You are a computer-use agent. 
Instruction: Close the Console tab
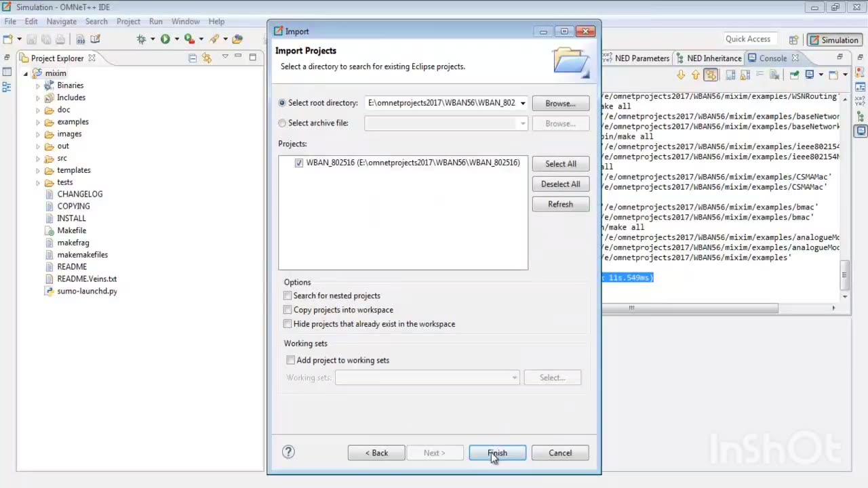(795, 58)
